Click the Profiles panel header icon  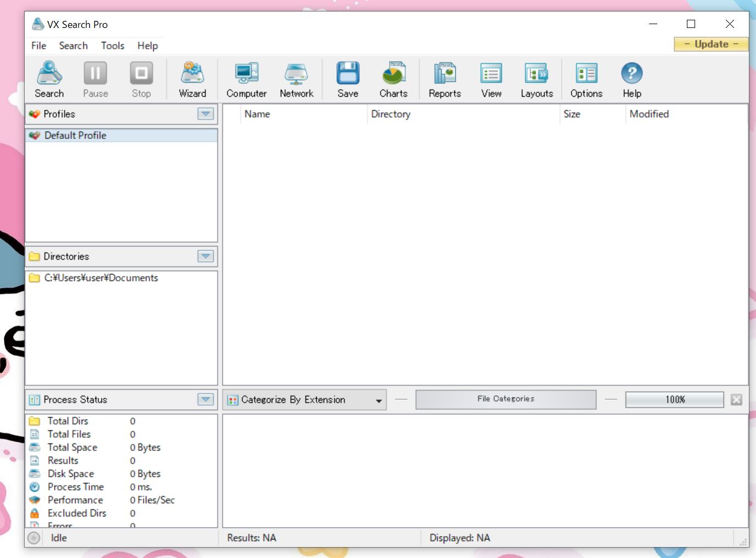pyautogui.click(x=35, y=114)
